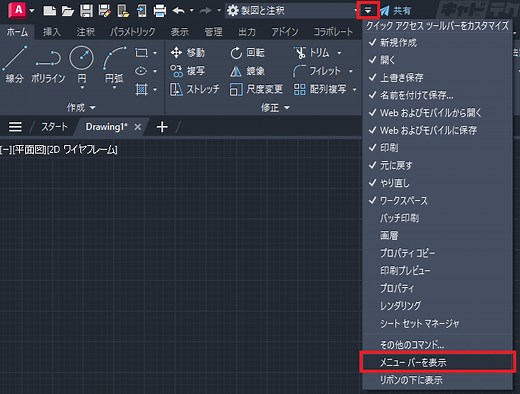The width and height of the screenshot is (520, 394).
Task: Select the フィレット fillet tool
Action: coord(317,71)
